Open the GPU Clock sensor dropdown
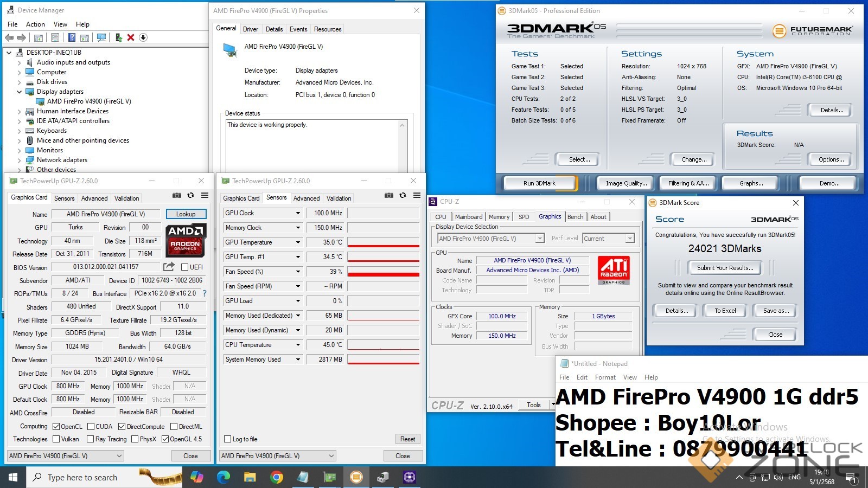 [298, 213]
